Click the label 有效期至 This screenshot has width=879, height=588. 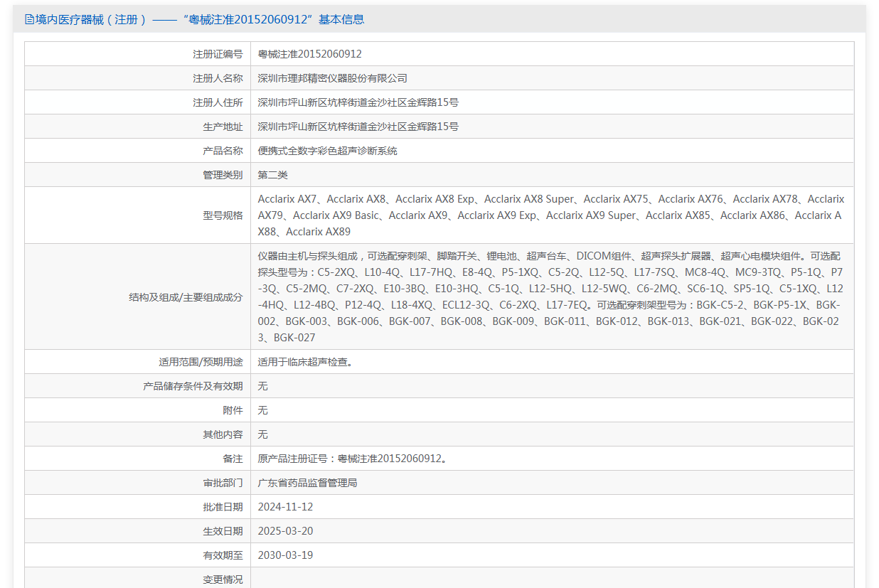click(x=223, y=555)
